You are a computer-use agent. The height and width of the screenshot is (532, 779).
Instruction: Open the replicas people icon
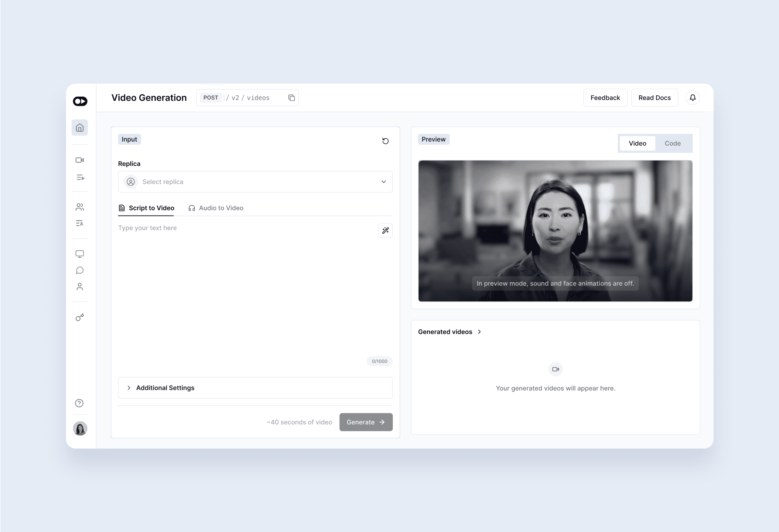coord(79,207)
